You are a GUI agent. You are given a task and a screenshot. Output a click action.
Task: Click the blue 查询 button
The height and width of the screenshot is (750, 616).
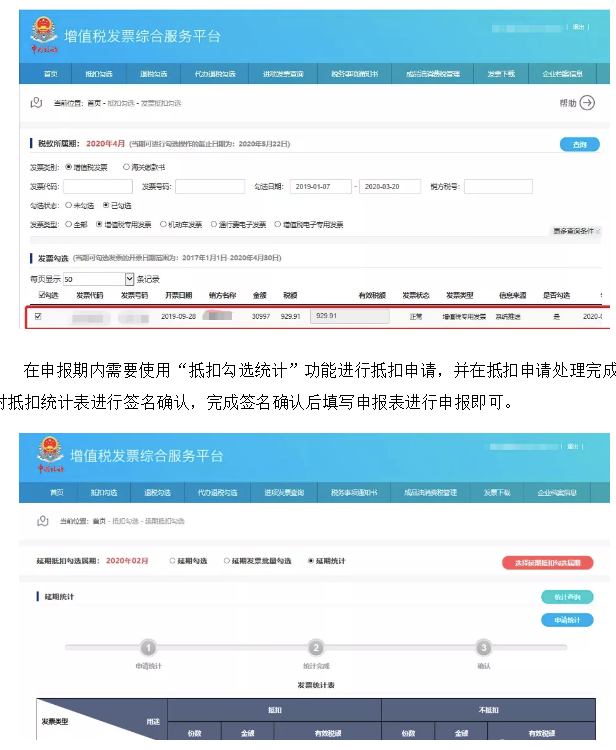click(x=579, y=145)
